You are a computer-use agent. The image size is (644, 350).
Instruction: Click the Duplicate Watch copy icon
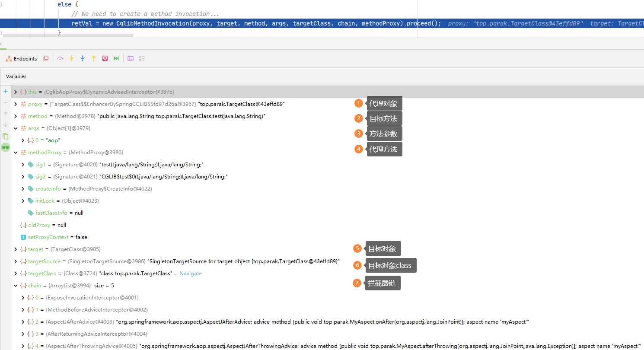tap(6, 136)
